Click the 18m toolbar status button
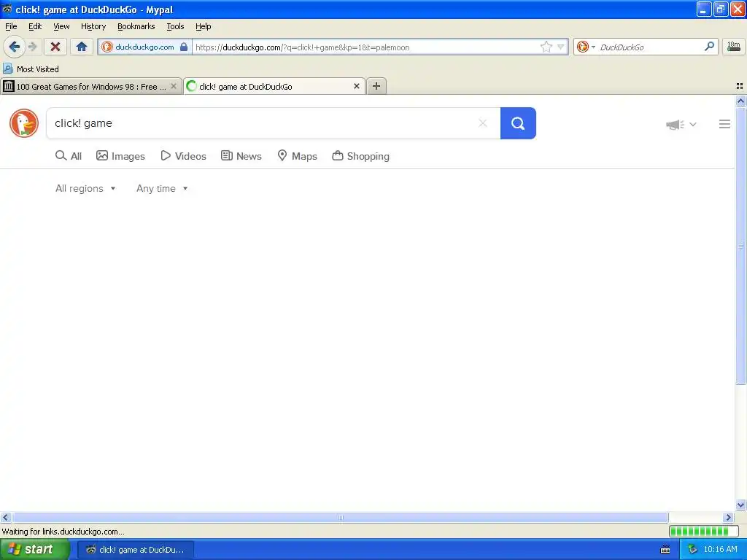Image resolution: width=747 pixels, height=560 pixels. point(734,46)
